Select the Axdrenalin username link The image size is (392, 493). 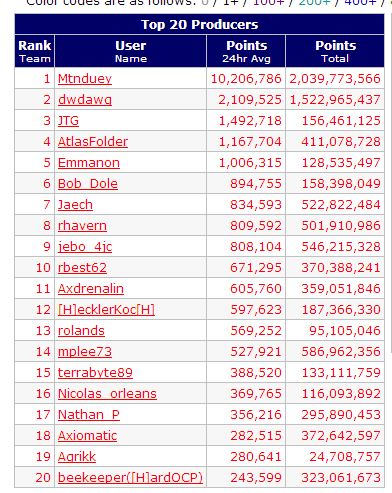pyautogui.click(x=91, y=289)
